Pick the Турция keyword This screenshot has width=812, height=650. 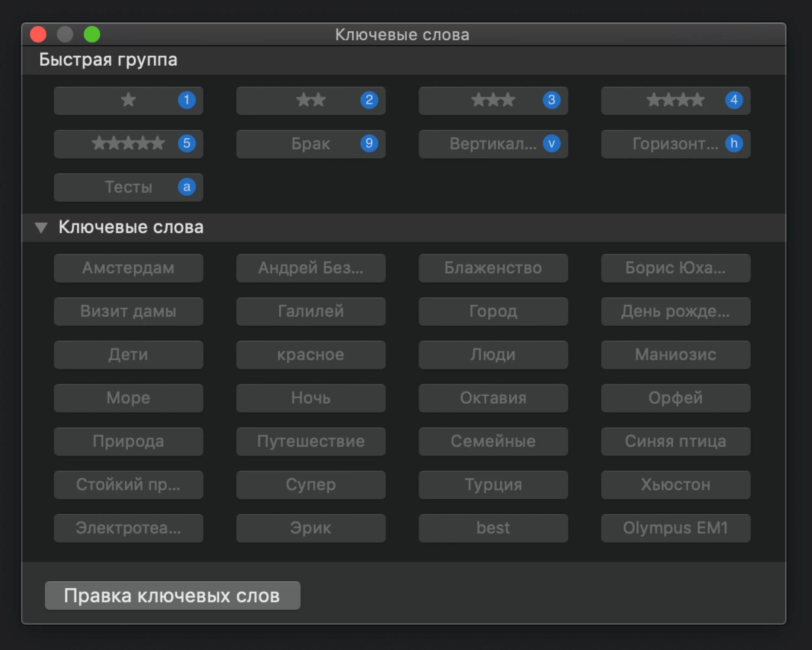tap(493, 485)
